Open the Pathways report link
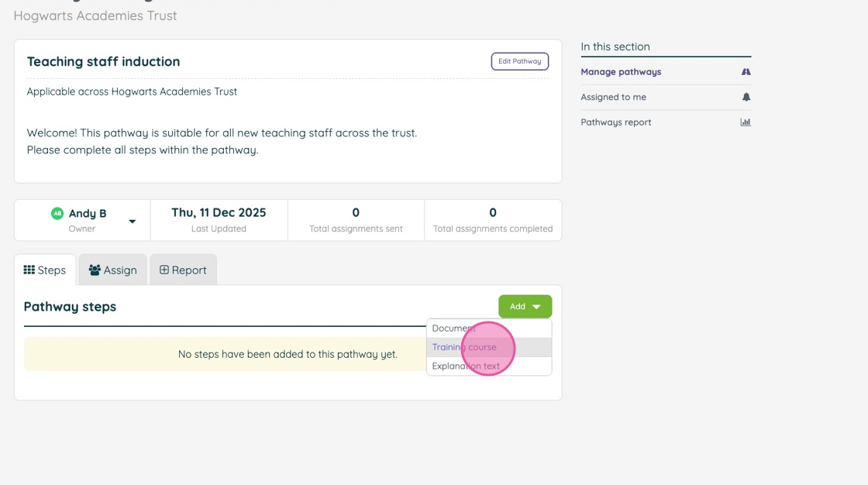 coord(615,122)
